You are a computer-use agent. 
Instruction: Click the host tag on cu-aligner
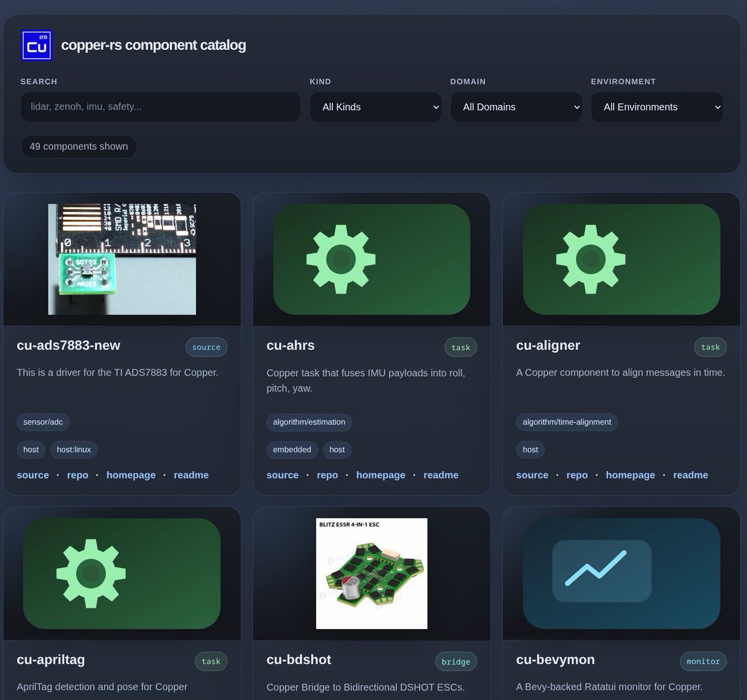[x=530, y=450]
